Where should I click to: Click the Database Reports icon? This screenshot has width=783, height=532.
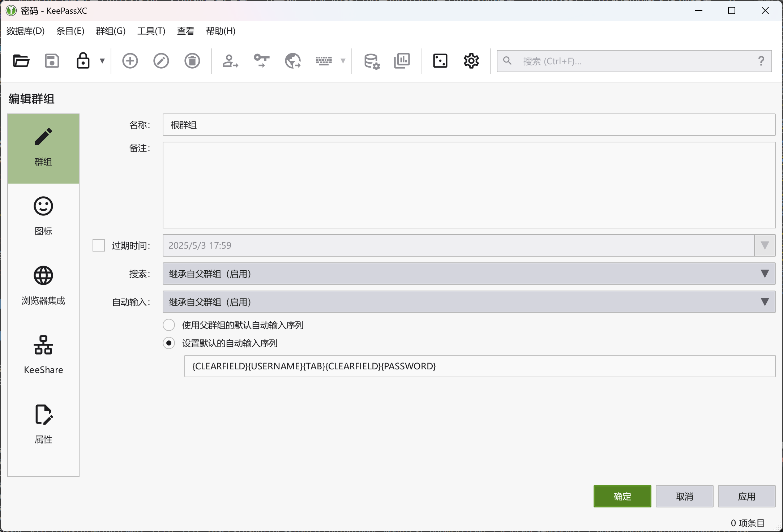pos(402,61)
